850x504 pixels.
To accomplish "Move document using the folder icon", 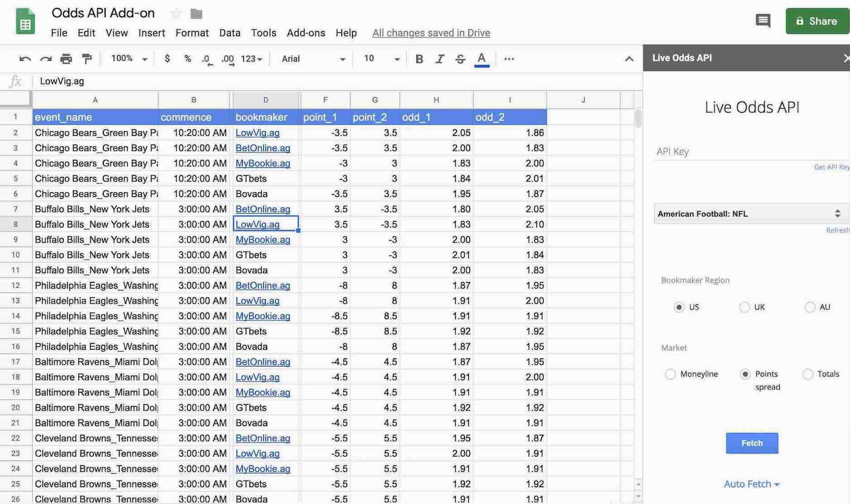I will (196, 14).
